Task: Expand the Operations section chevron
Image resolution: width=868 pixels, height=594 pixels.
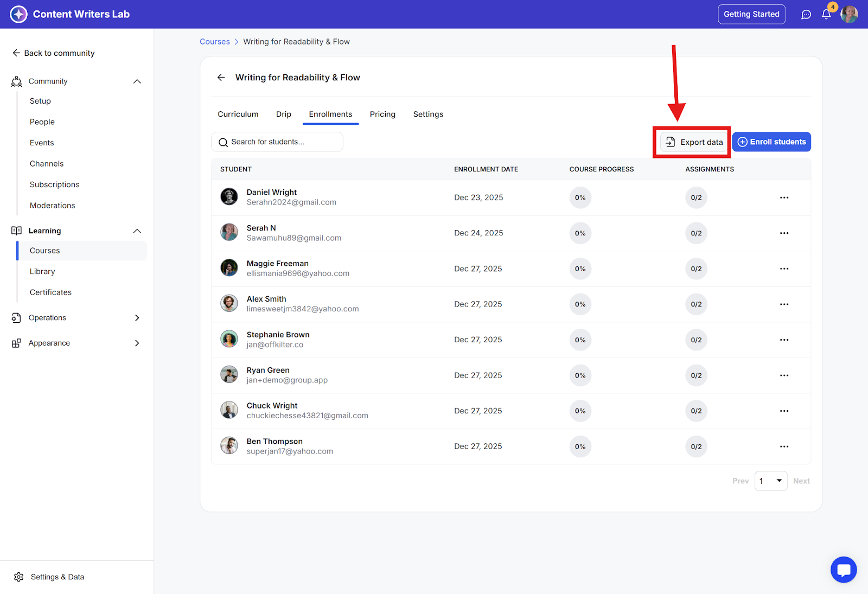Action: click(x=137, y=318)
